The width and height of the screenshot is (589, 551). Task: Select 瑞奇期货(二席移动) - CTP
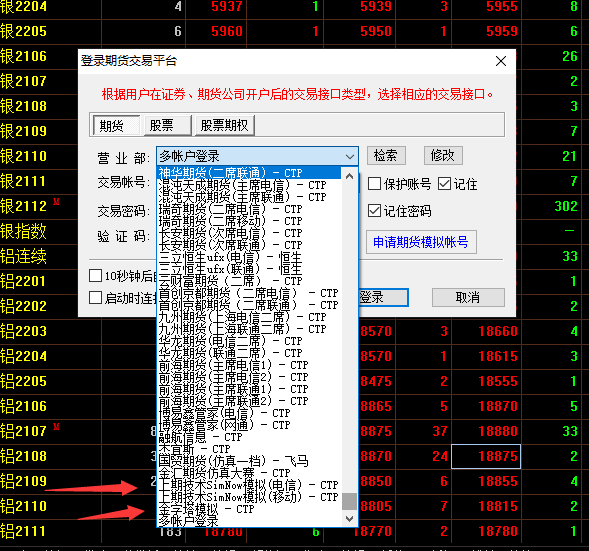pos(249,221)
